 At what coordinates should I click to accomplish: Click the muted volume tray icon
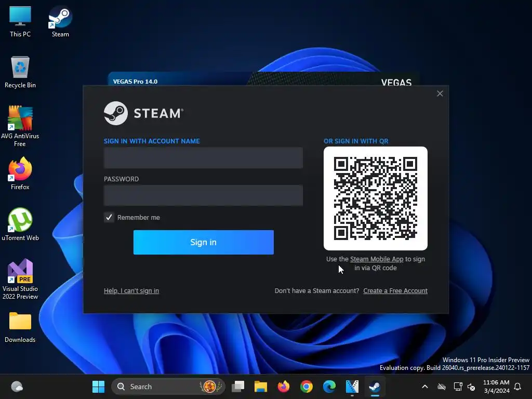pos(471,387)
